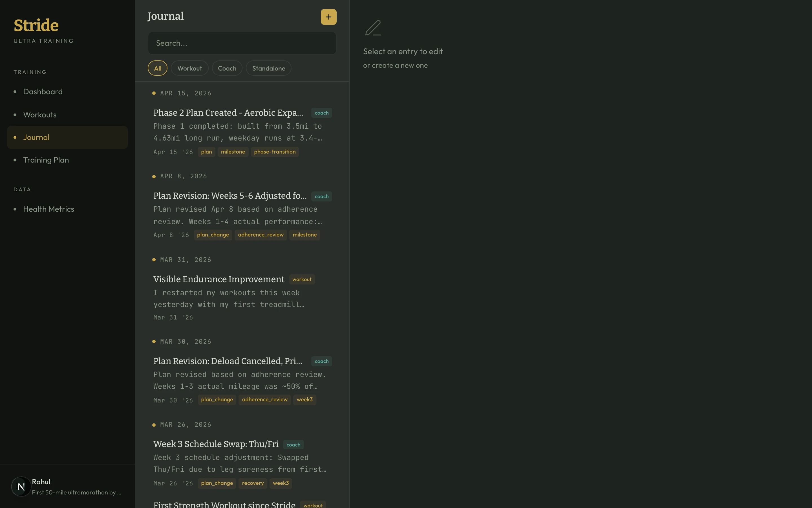
Task: Click coach badge on Week 3 Schedule Swap
Action: coord(293,445)
